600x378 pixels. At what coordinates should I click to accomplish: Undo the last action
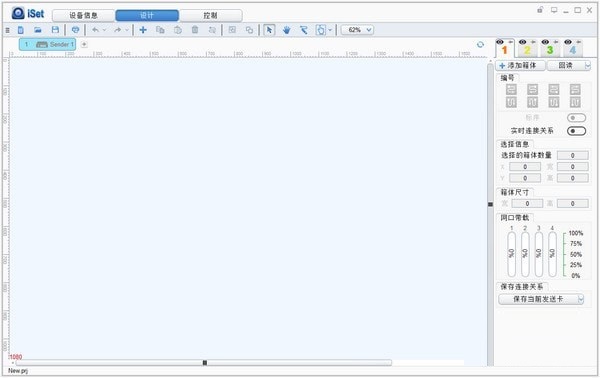95,30
